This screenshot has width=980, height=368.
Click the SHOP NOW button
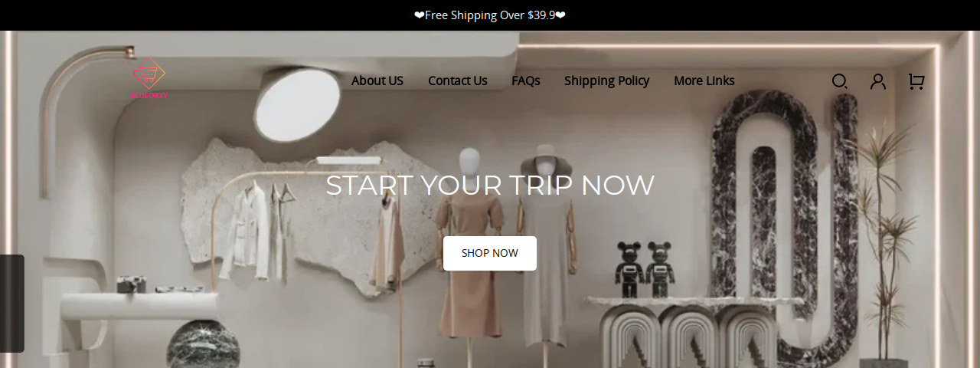(x=490, y=253)
